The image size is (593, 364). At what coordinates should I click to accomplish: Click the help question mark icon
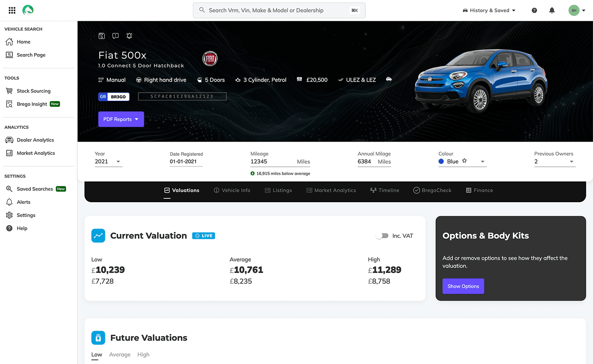point(534,10)
